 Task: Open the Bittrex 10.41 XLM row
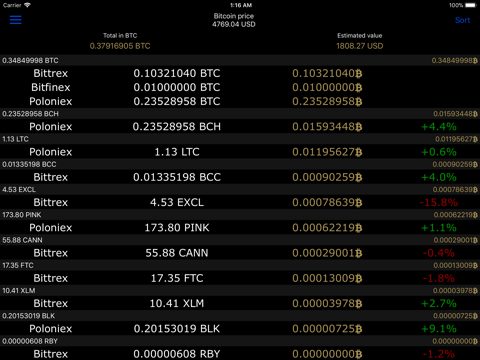pyautogui.click(x=240, y=304)
